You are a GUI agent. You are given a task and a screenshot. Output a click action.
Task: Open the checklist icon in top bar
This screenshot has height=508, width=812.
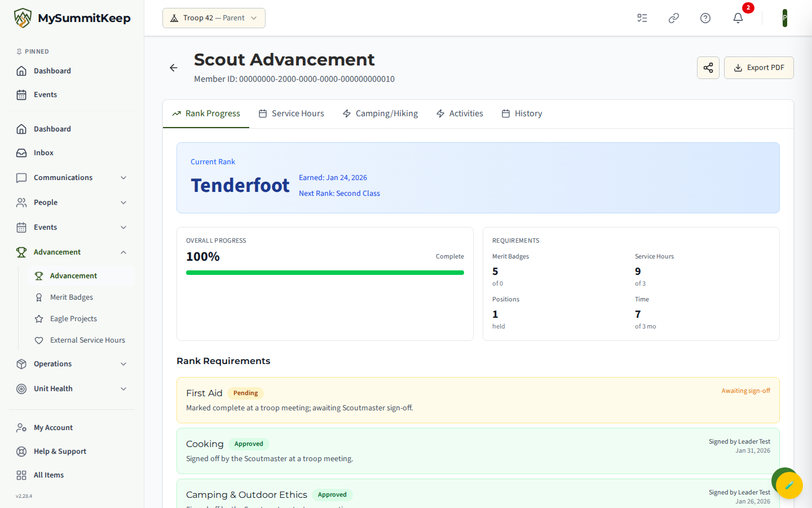click(x=642, y=18)
